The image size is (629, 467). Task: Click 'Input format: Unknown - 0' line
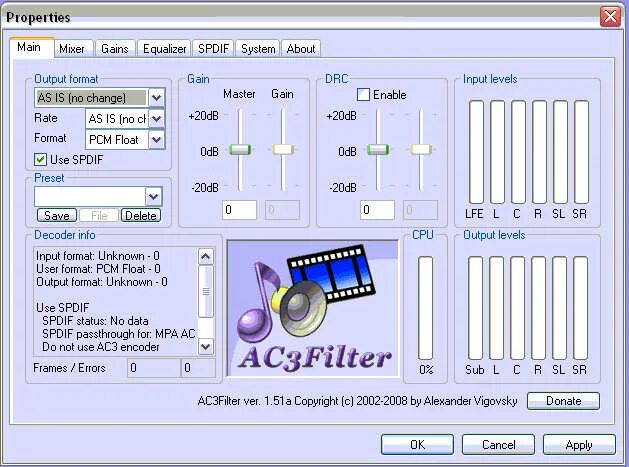coord(97,256)
